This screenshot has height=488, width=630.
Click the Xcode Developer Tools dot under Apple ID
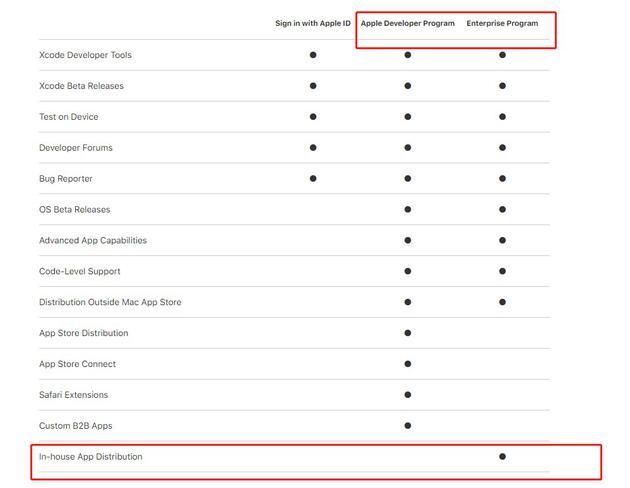313,55
